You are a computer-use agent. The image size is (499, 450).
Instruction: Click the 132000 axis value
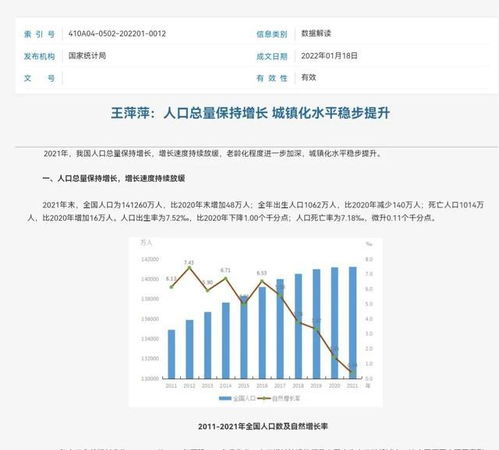[x=150, y=359]
